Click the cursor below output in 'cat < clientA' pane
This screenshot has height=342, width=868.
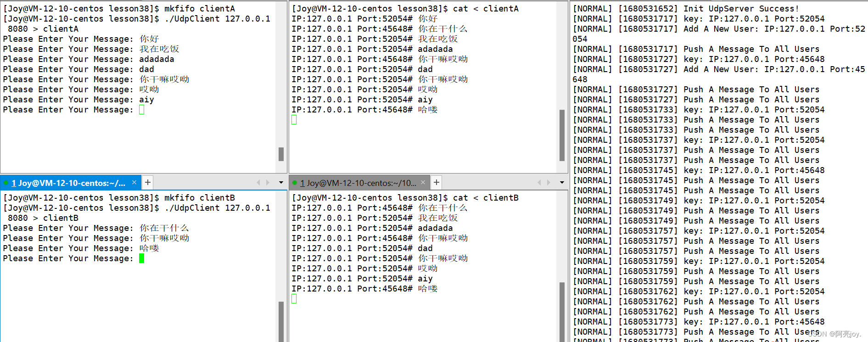(x=294, y=120)
